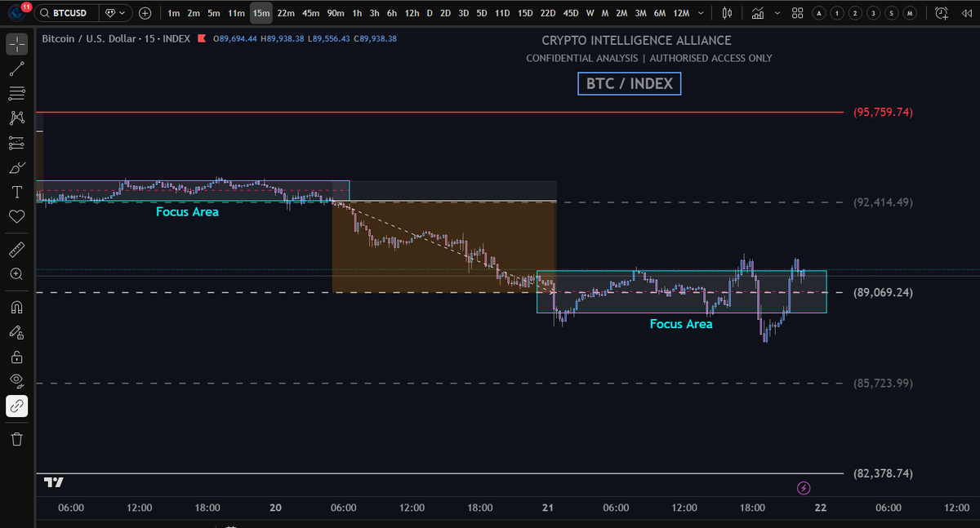Toggle lock all drawings
This screenshot has height=528, width=980.
pyautogui.click(x=16, y=357)
